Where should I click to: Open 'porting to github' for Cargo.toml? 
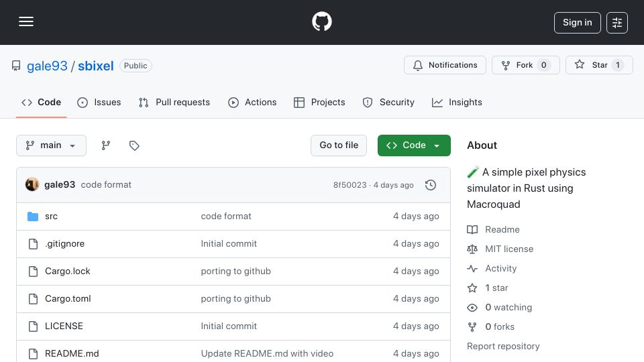click(235, 299)
